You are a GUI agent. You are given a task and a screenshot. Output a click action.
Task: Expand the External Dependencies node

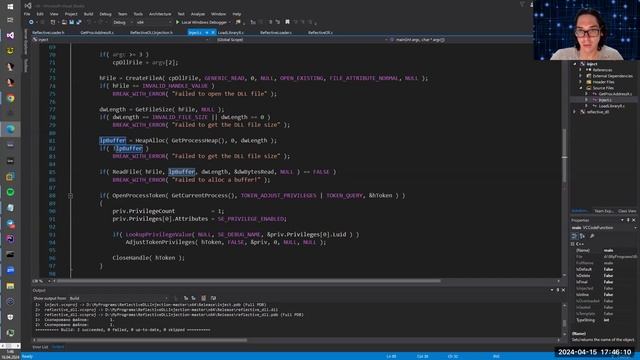pyautogui.click(x=580, y=76)
